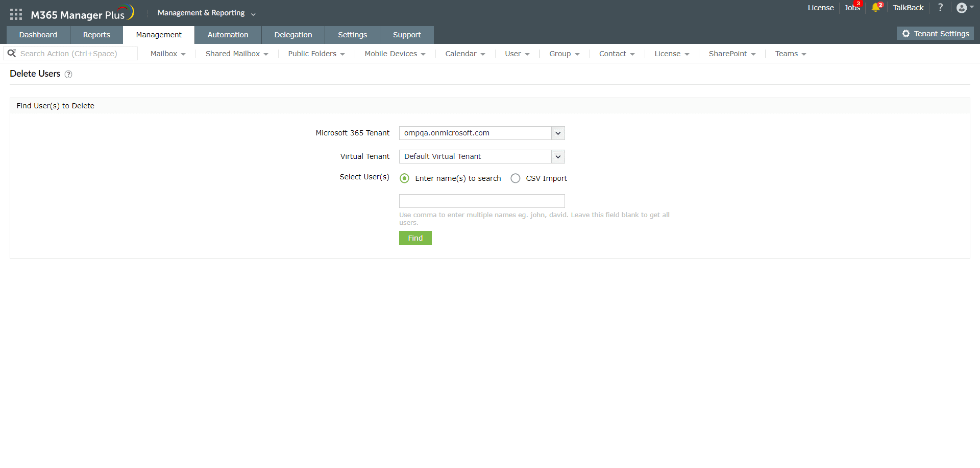The height and width of the screenshot is (468, 980).
Task: Expand the Mailbox menu
Action: point(168,54)
